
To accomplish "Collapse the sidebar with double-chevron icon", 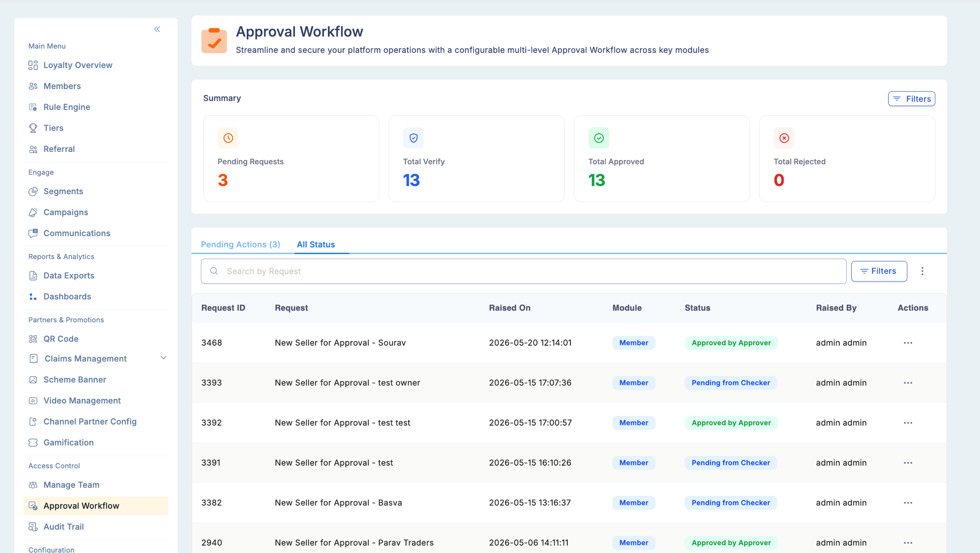I will point(157,29).
